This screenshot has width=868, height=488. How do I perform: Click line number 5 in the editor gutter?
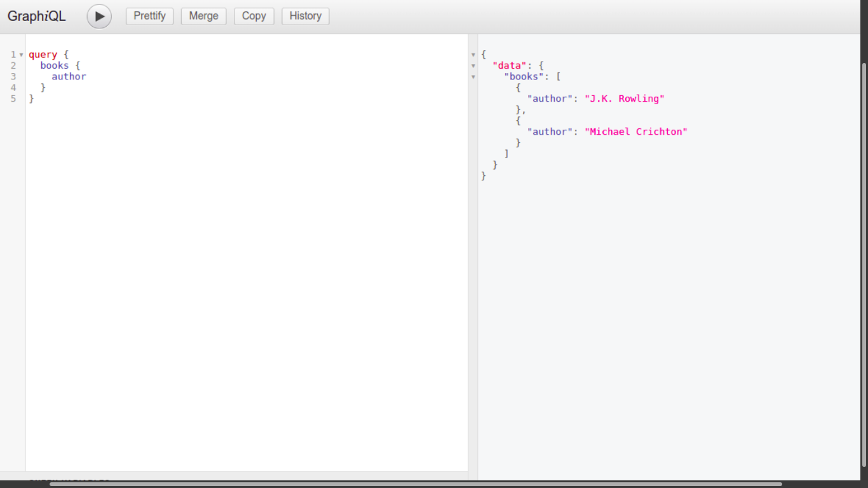pyautogui.click(x=13, y=98)
